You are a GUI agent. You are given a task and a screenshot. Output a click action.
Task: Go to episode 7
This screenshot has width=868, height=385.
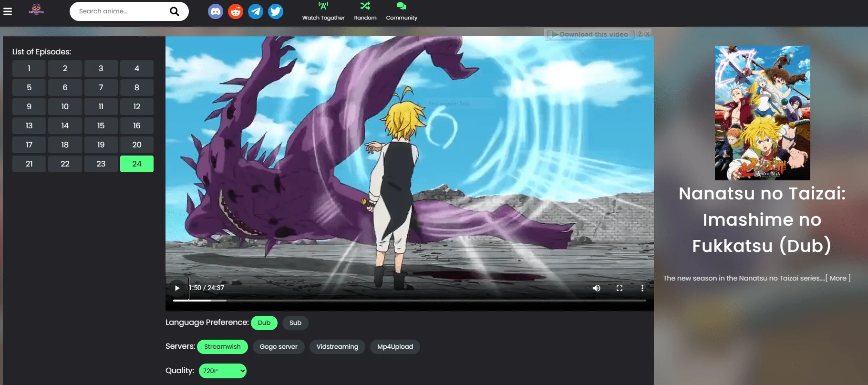pos(101,88)
